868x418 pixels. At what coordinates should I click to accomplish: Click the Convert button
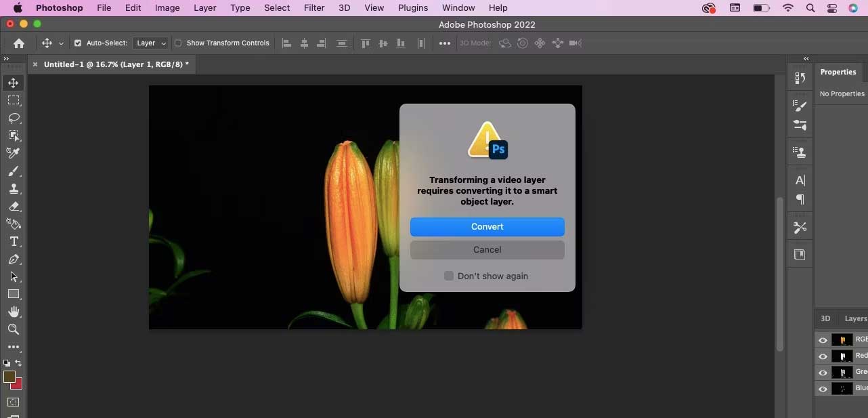tap(487, 227)
